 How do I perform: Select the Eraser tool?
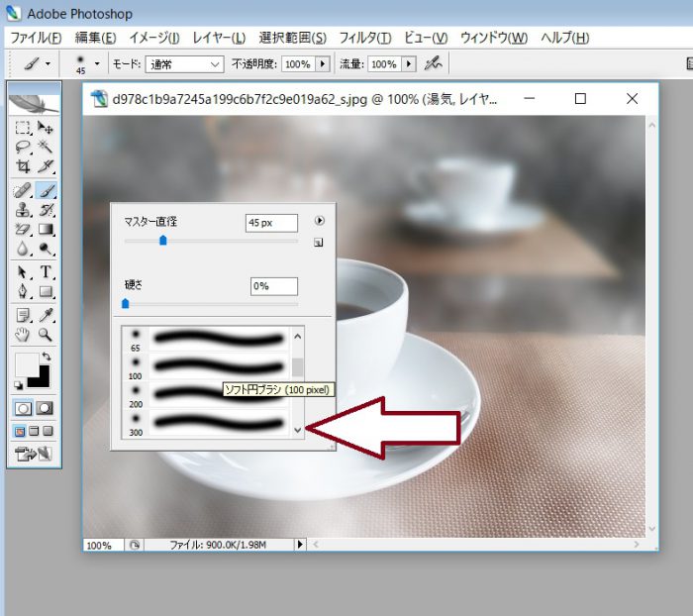coord(23,229)
